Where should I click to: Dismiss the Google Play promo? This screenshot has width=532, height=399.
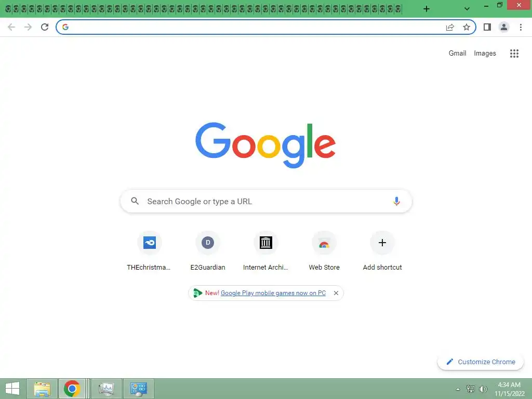pyautogui.click(x=336, y=293)
